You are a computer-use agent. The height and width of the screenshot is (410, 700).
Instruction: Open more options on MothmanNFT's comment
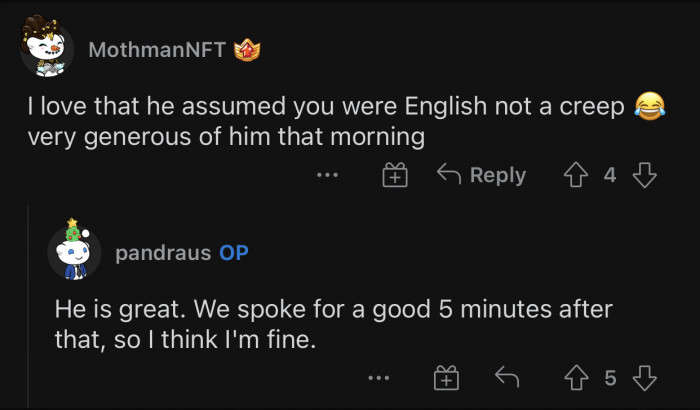[x=327, y=176]
